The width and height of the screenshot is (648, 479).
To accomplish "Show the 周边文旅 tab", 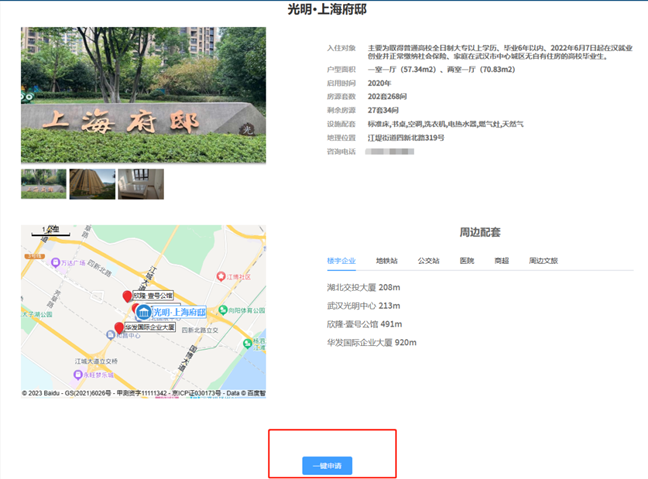I will point(543,261).
